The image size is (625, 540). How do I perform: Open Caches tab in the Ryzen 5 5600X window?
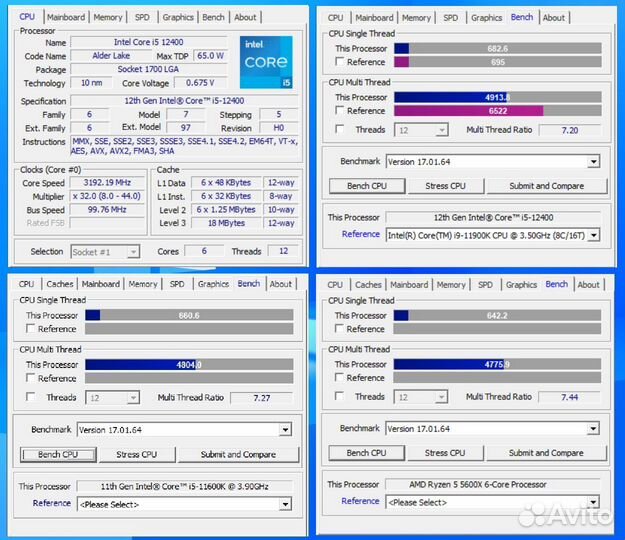[368, 285]
